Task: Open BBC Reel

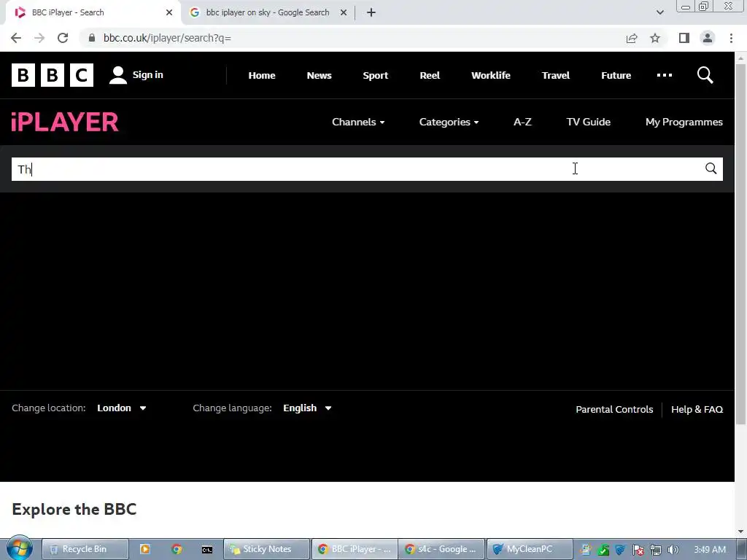Action: [x=430, y=75]
